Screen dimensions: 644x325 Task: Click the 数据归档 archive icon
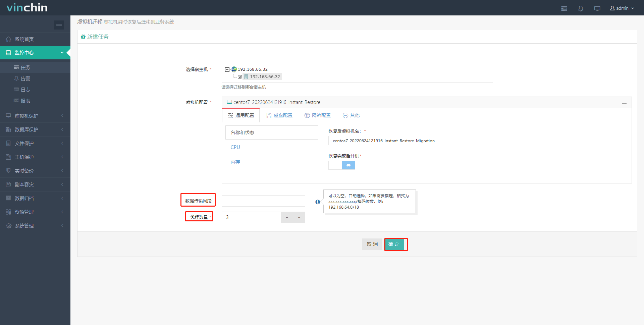click(8, 198)
